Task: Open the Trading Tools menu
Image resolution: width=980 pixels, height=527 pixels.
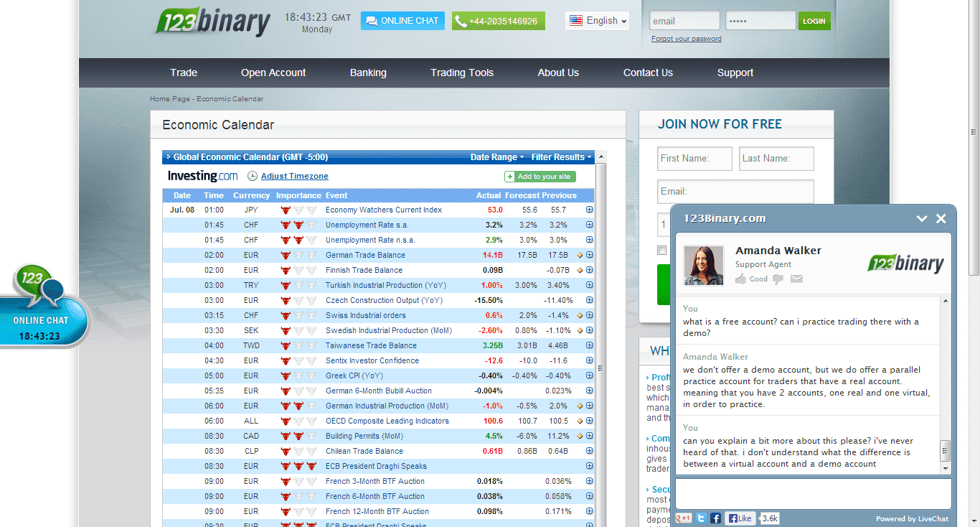Action: coord(462,73)
